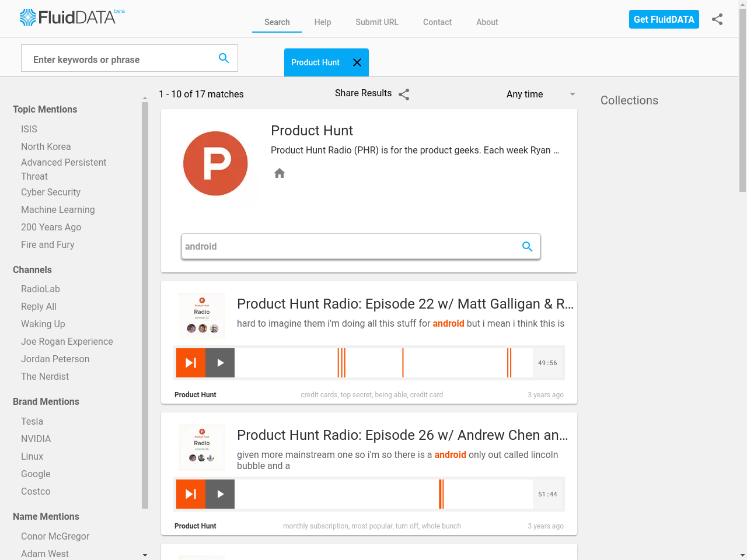
Task: Click Share Results text
Action: tap(363, 93)
